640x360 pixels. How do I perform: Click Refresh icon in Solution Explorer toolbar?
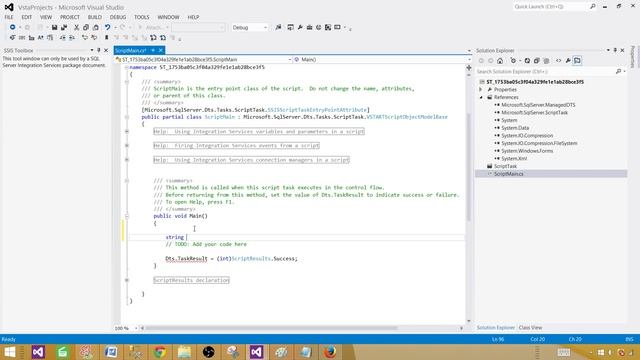tap(527, 61)
